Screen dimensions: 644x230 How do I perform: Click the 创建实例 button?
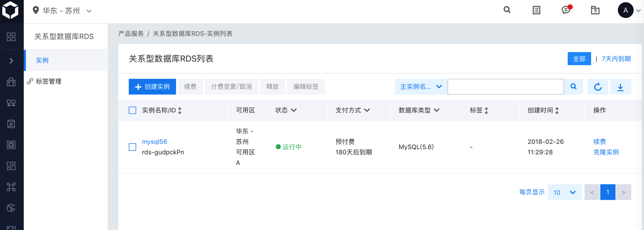tap(152, 87)
